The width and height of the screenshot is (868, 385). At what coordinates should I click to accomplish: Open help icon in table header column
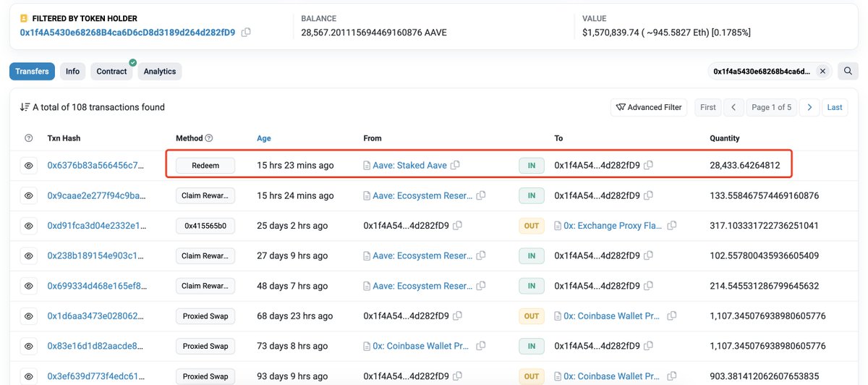29,138
